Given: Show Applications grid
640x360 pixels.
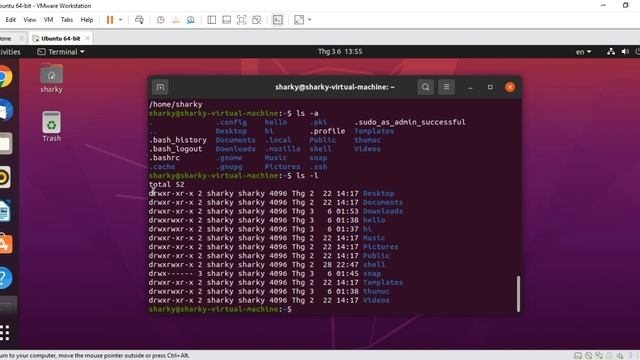Looking at the screenshot, I should pos(5,333).
